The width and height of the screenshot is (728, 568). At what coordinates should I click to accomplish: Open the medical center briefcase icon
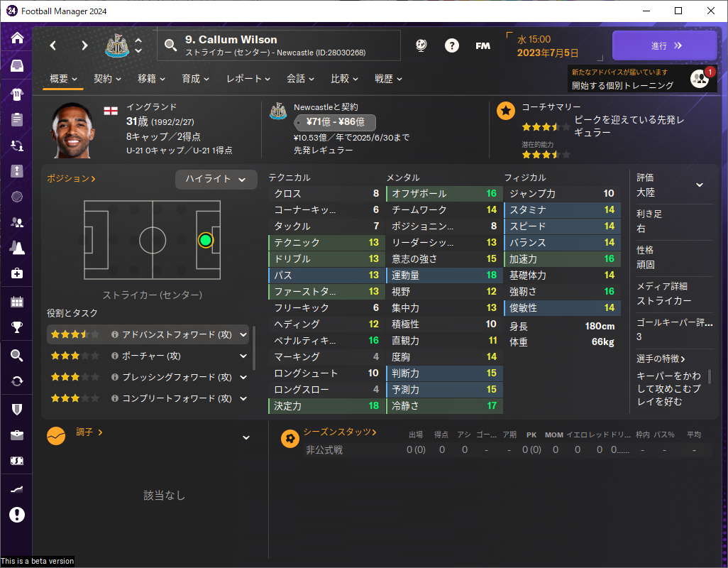tap(17, 273)
